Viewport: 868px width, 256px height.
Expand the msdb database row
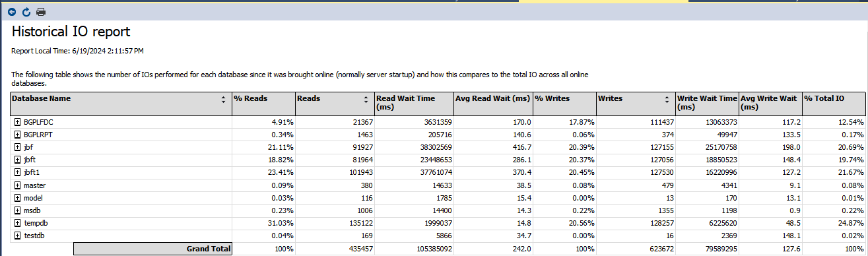click(17, 210)
